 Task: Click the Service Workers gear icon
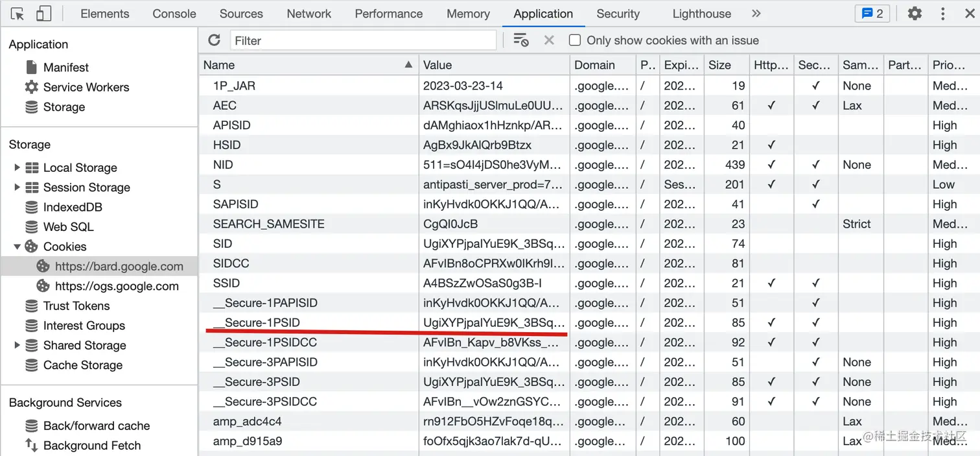31,87
